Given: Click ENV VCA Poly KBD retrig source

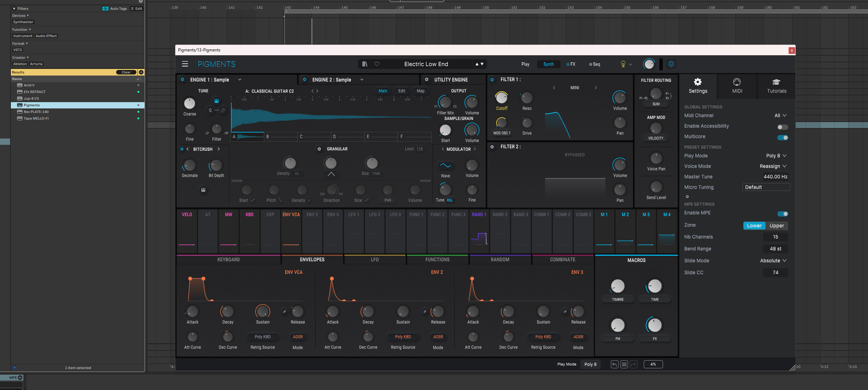Looking at the screenshot, I should 262,337.
